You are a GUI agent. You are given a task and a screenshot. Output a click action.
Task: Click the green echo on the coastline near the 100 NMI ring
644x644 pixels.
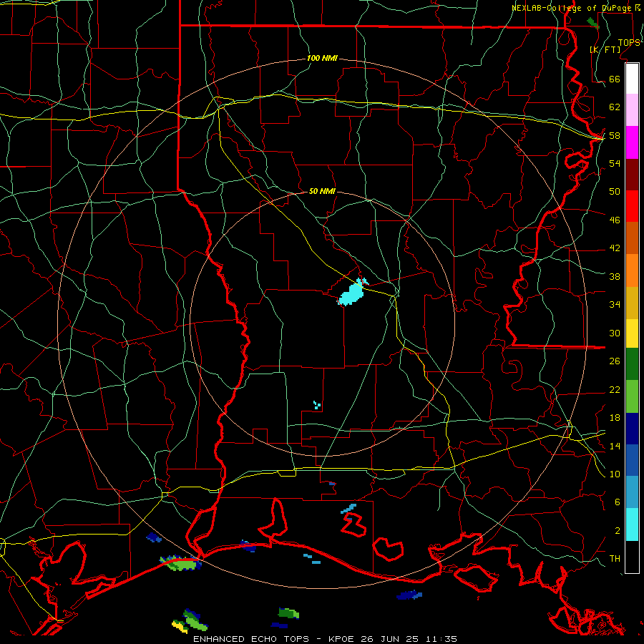coord(180,562)
